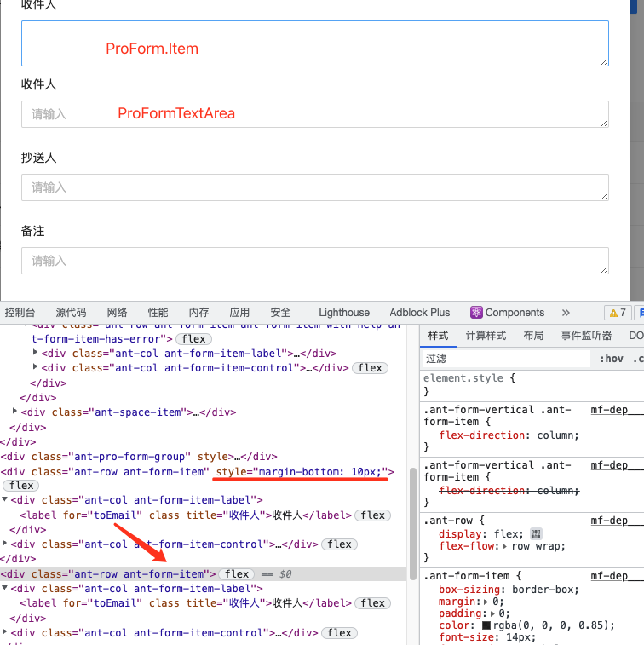Follow the mf-dep source link of .ant-row rule
644x645 pixels.
coord(617,521)
